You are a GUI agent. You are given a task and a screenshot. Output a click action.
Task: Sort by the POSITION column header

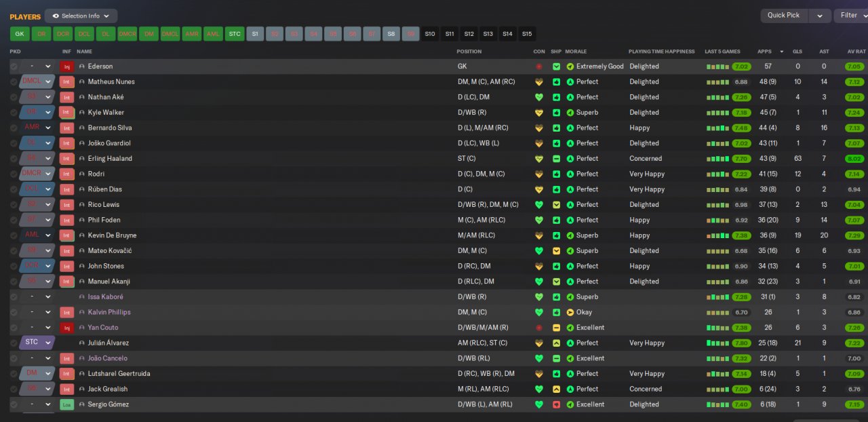[x=469, y=52]
